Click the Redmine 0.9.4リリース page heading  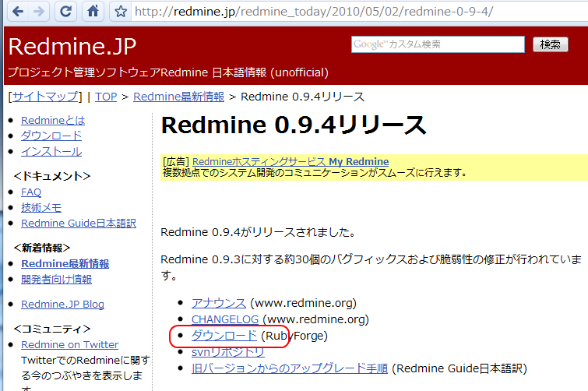[294, 125]
